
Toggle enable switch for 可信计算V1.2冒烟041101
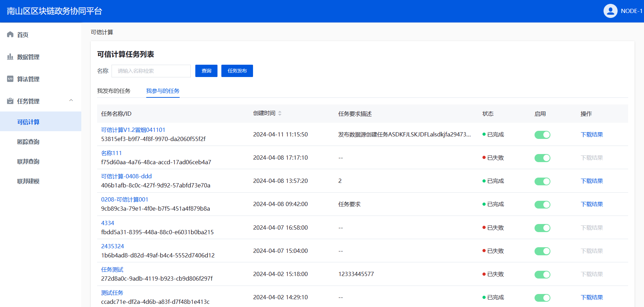pos(542,135)
